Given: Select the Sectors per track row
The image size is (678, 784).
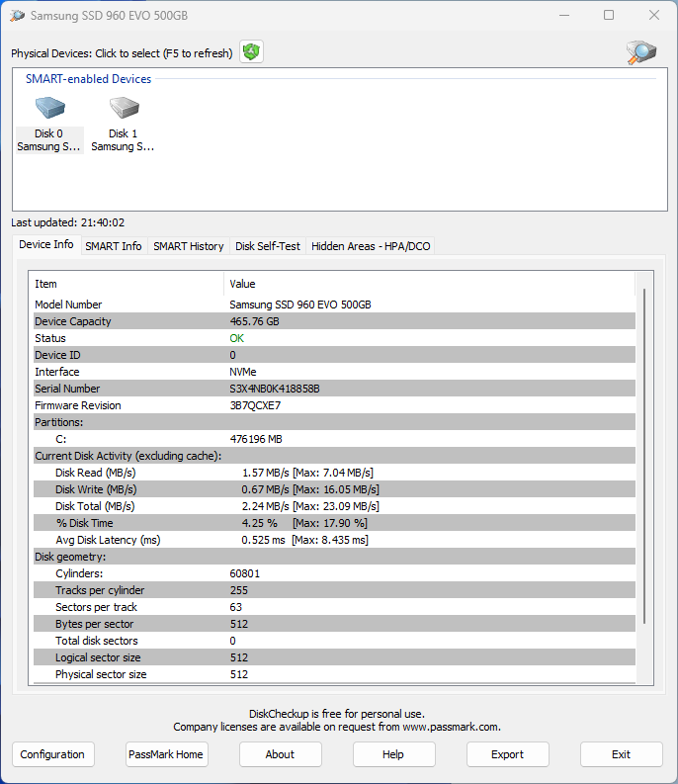Looking at the screenshot, I should tap(334, 607).
